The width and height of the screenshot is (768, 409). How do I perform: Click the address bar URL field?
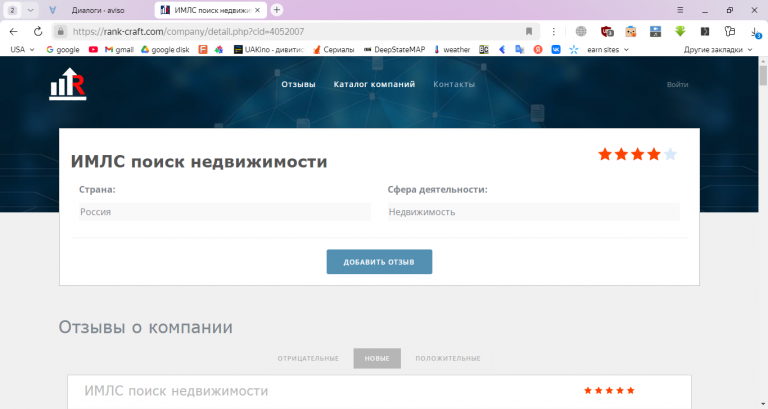coord(294,31)
